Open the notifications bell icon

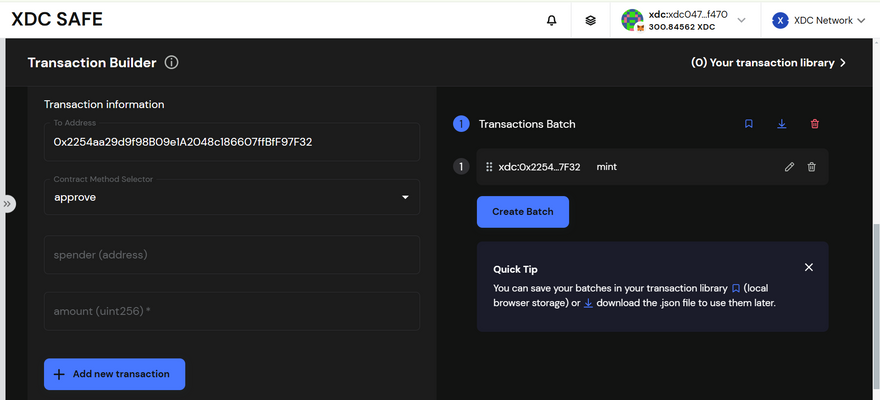click(552, 20)
